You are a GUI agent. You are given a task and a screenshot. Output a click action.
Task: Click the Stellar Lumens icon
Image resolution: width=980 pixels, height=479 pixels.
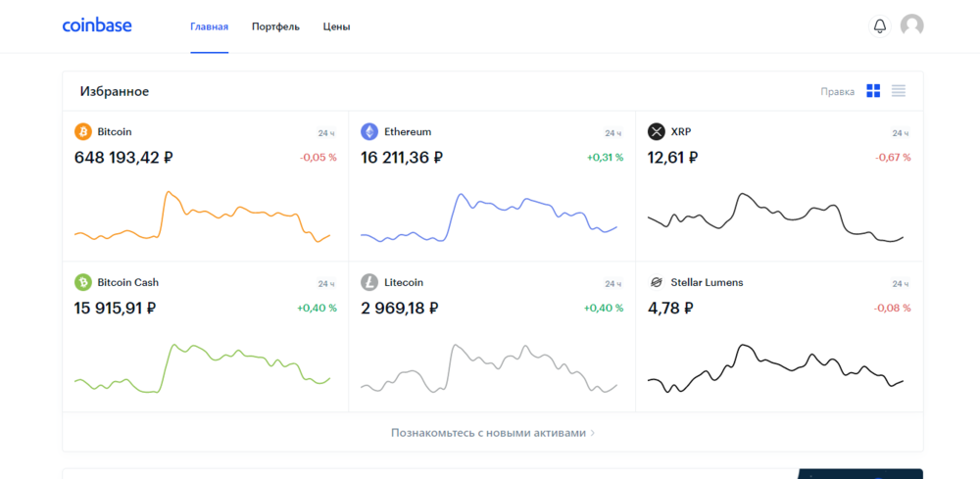tap(657, 282)
